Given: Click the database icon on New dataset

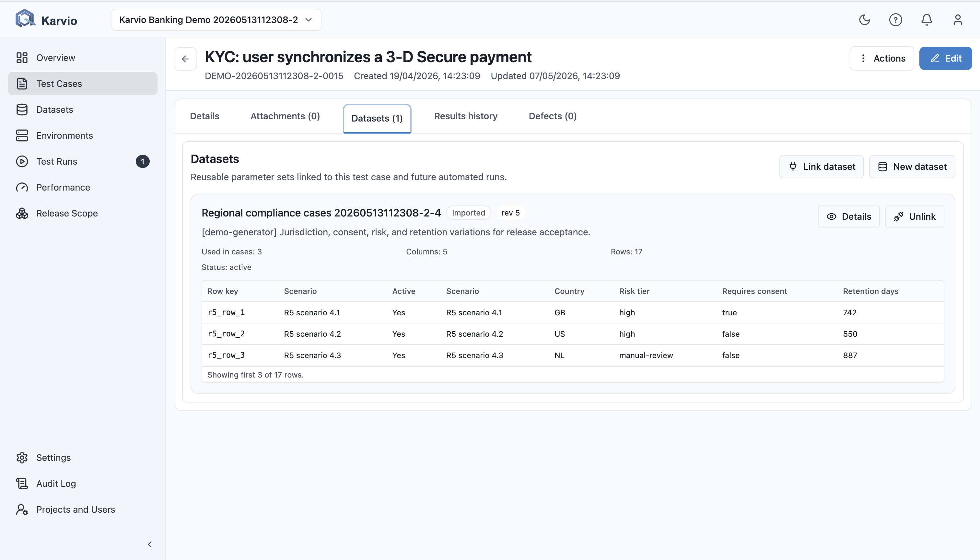Looking at the screenshot, I should click(x=883, y=167).
